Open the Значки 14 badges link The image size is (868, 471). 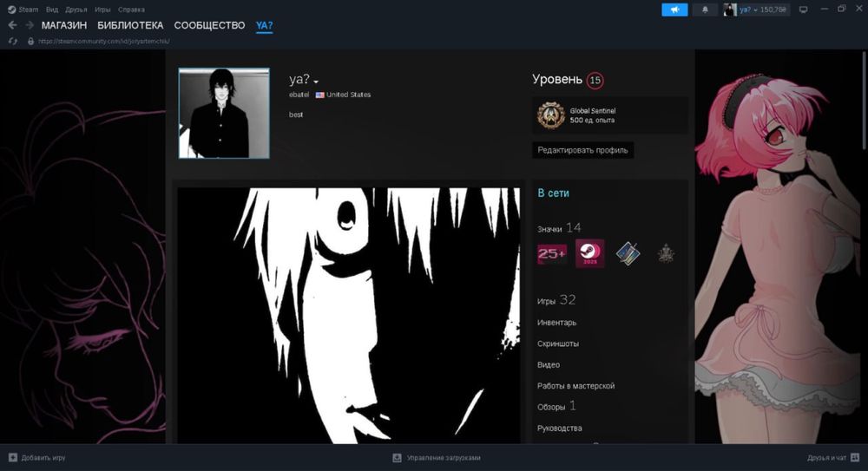point(559,228)
